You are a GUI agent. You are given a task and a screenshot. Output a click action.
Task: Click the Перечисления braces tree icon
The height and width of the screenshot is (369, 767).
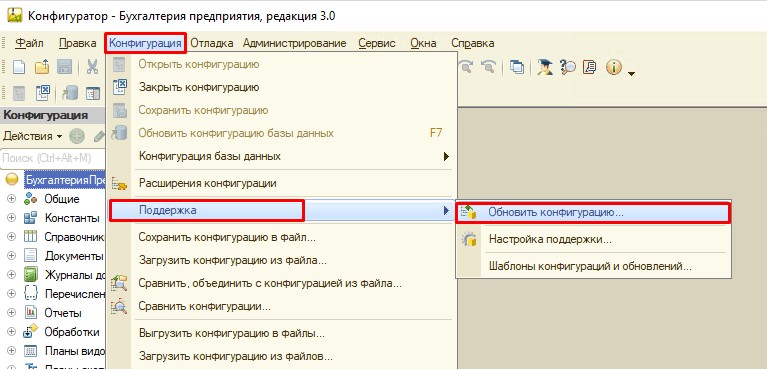coord(31,293)
